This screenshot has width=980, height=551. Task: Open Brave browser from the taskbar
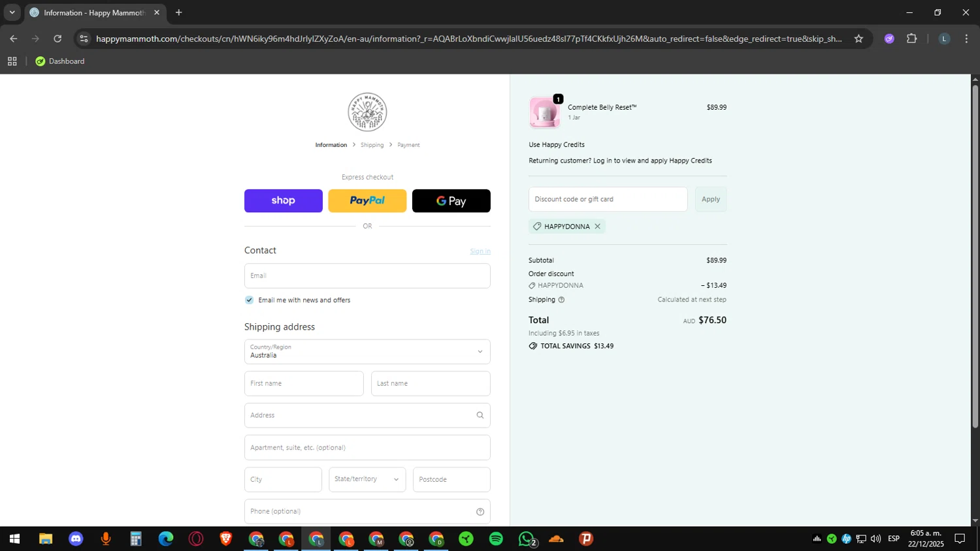[x=226, y=539]
